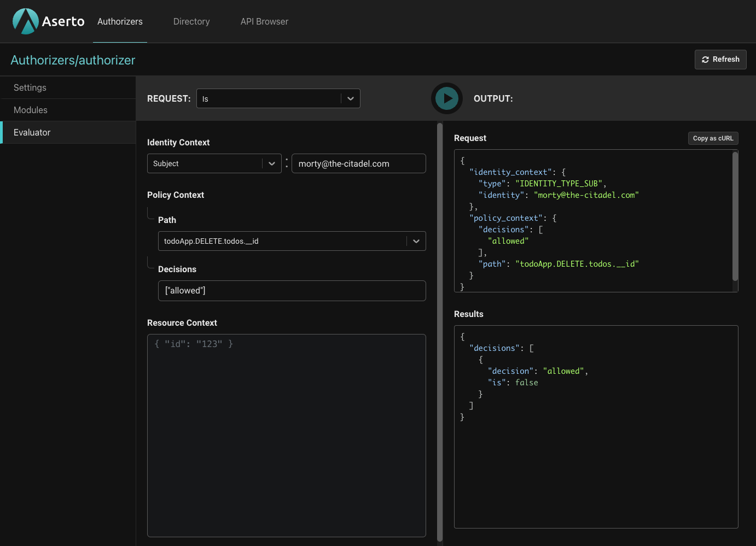Click the identity field containing morty@the-citadel.com
The width and height of the screenshot is (756, 546).
[358, 163]
